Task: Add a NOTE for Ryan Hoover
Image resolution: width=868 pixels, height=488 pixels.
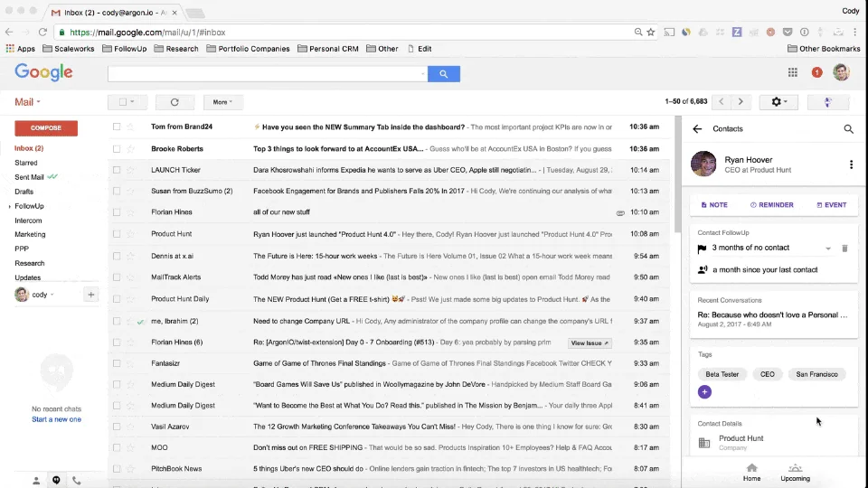Action: point(714,205)
